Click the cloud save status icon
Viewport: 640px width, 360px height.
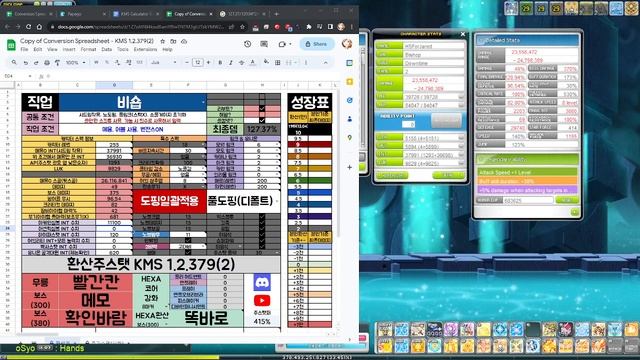[184, 41]
